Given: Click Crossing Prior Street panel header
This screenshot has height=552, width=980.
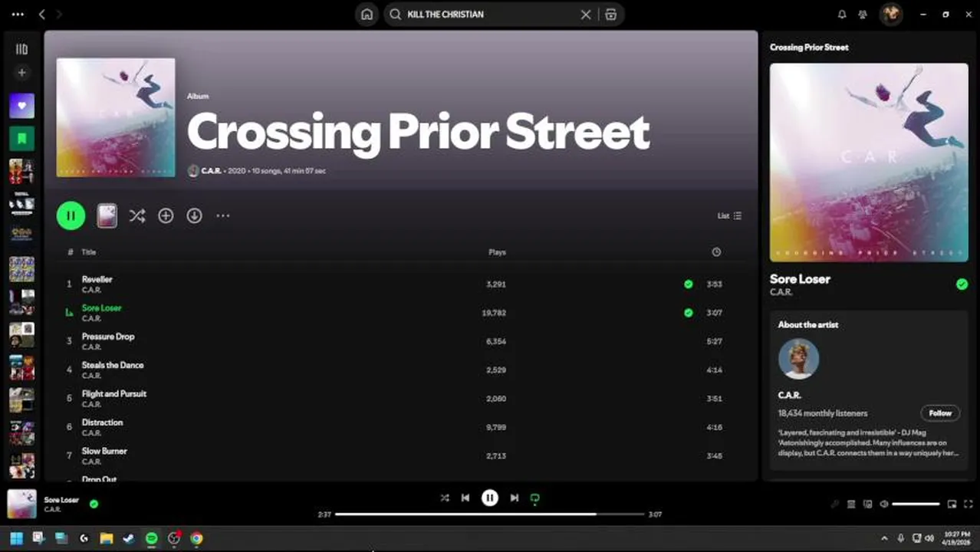Looking at the screenshot, I should (x=809, y=48).
